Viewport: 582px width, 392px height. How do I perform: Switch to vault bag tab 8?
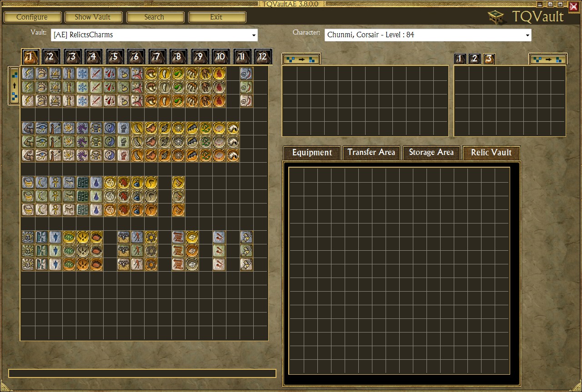coord(178,57)
